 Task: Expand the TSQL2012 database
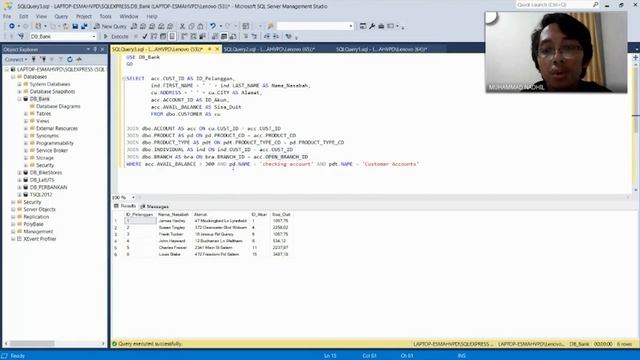point(19,195)
